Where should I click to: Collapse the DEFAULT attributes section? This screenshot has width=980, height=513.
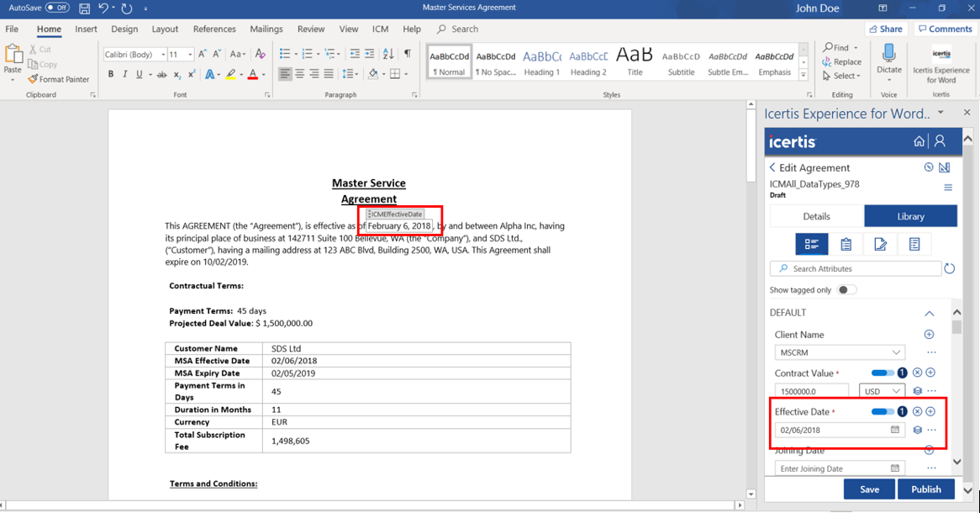point(929,313)
